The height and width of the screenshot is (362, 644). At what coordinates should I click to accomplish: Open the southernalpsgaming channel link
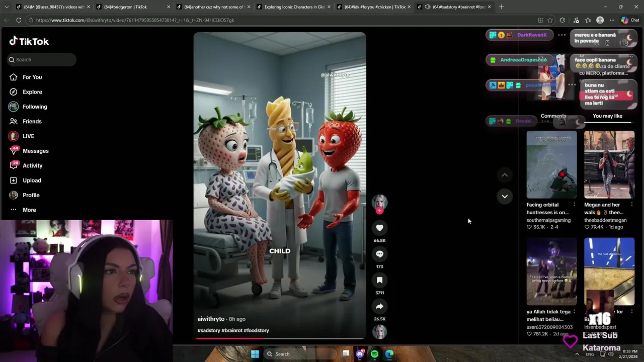[548, 220]
